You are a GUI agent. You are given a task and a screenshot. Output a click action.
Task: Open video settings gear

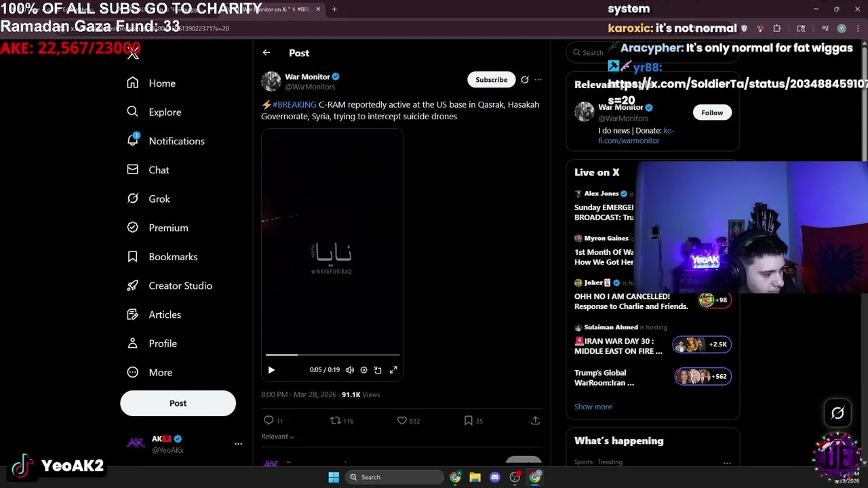pyautogui.click(x=363, y=370)
